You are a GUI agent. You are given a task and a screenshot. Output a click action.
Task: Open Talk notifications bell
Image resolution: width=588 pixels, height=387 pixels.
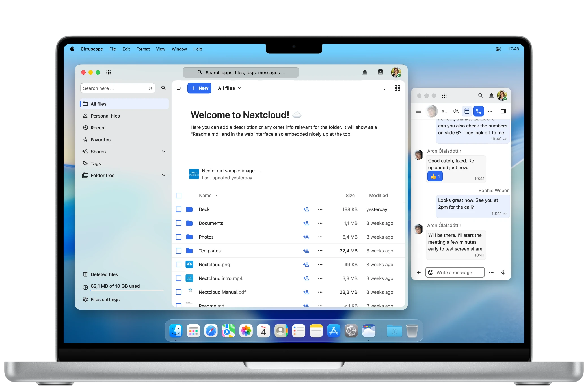[x=491, y=96]
